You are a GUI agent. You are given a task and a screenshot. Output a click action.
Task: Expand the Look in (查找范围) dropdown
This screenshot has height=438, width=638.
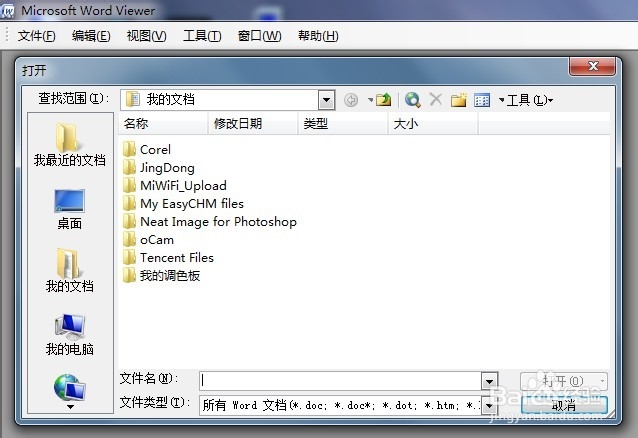[x=326, y=100]
